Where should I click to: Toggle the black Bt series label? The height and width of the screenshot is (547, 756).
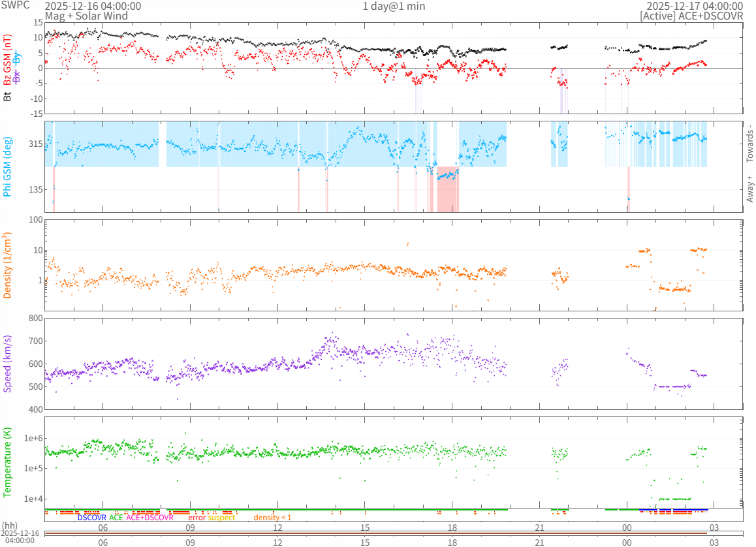(x=8, y=95)
